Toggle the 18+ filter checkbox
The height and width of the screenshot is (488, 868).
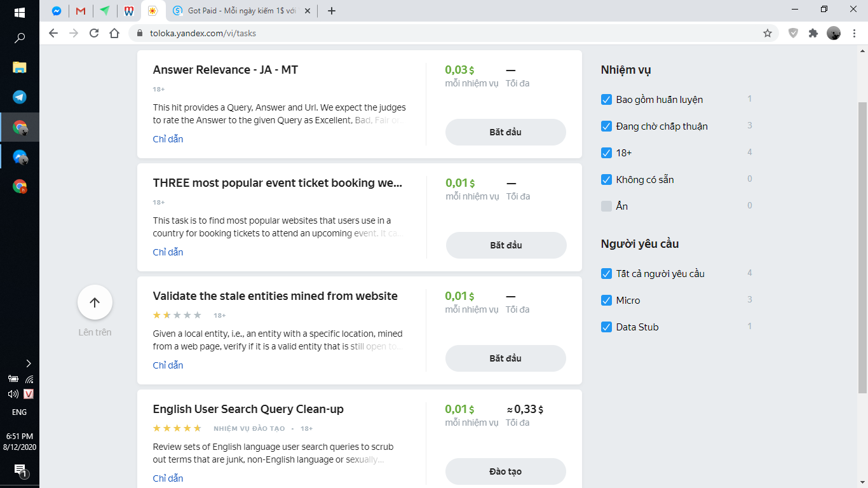pos(606,153)
